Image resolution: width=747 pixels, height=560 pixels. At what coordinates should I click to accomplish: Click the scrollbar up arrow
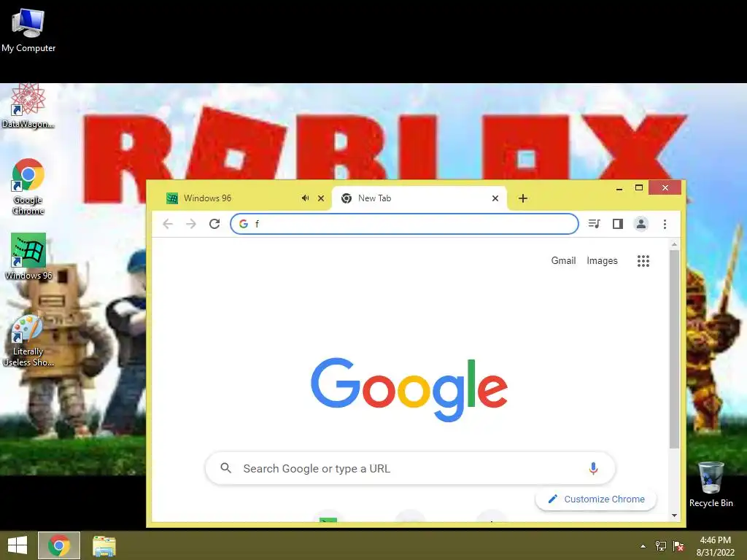(674, 245)
